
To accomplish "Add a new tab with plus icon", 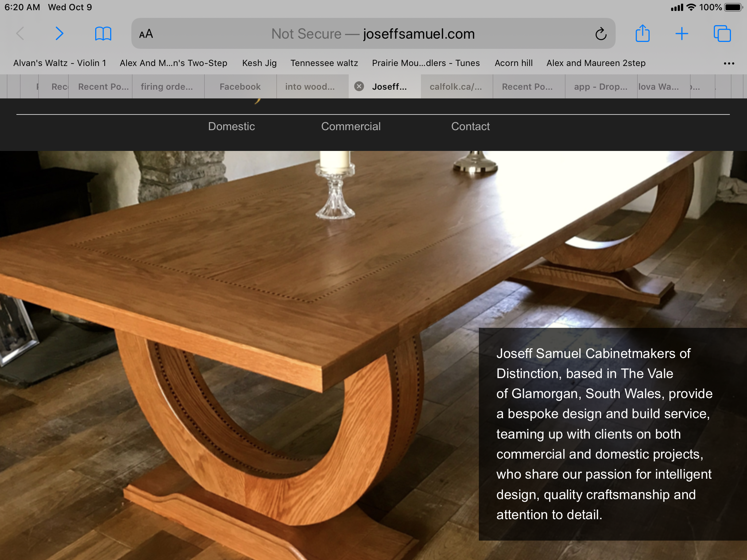I will pyautogui.click(x=681, y=34).
